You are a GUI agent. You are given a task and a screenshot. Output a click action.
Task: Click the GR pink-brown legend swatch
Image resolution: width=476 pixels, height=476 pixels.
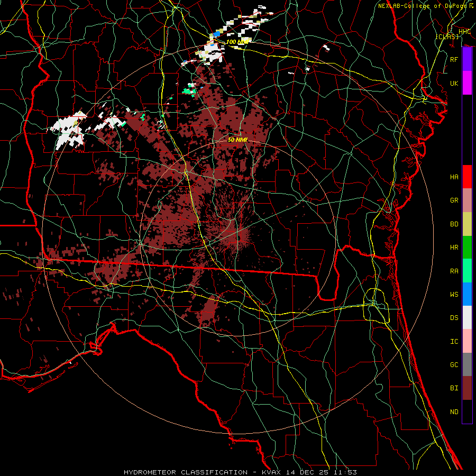(x=467, y=200)
